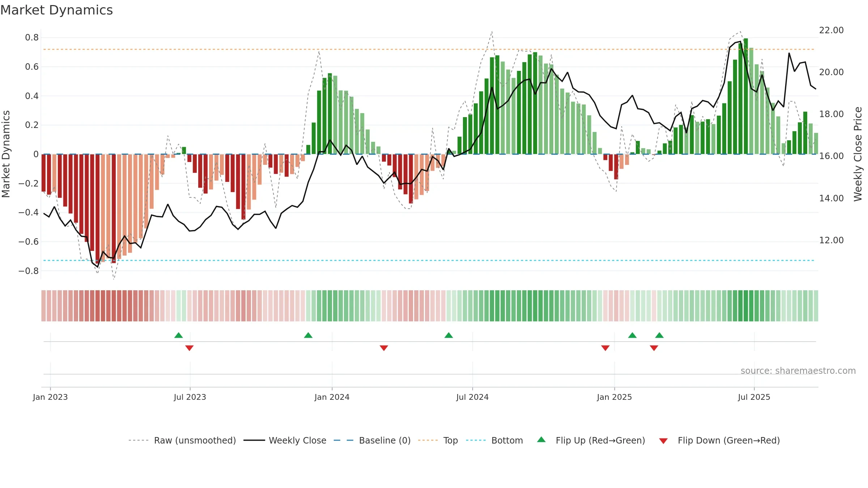
Task: Click the 0.8 left axis tick
Action: pyautogui.click(x=32, y=38)
